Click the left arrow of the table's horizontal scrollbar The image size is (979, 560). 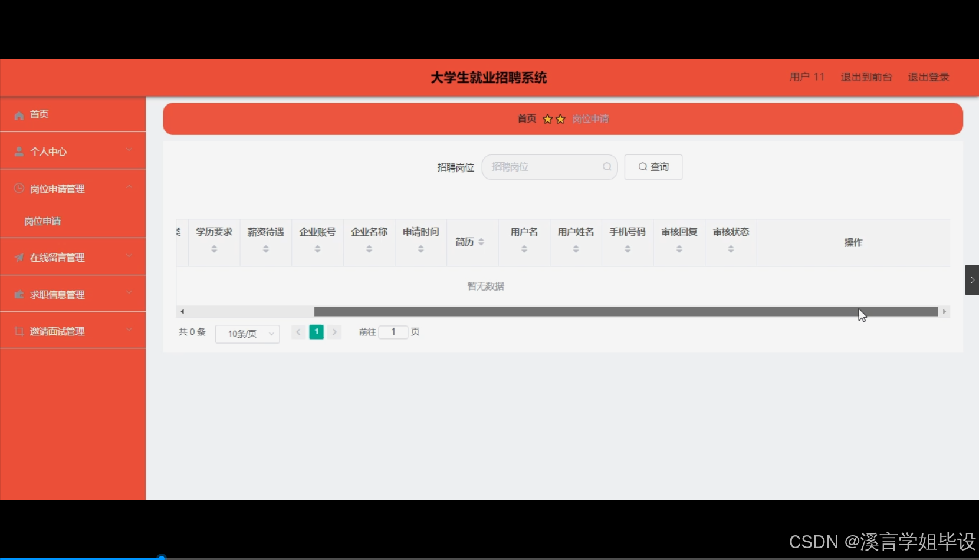point(182,311)
